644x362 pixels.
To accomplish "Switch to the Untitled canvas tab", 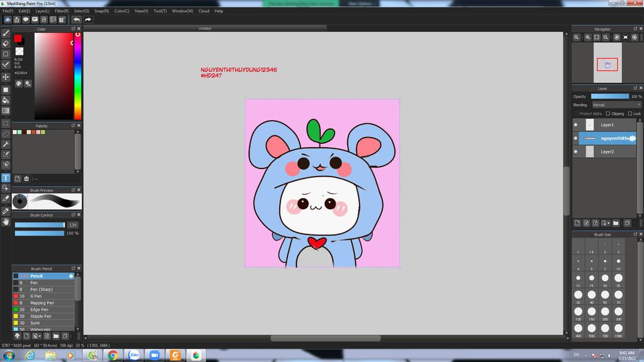I will (x=205, y=28).
